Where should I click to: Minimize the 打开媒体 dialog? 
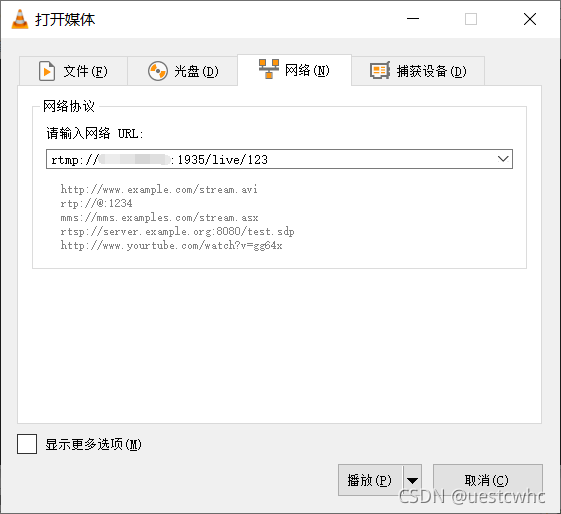(413, 19)
